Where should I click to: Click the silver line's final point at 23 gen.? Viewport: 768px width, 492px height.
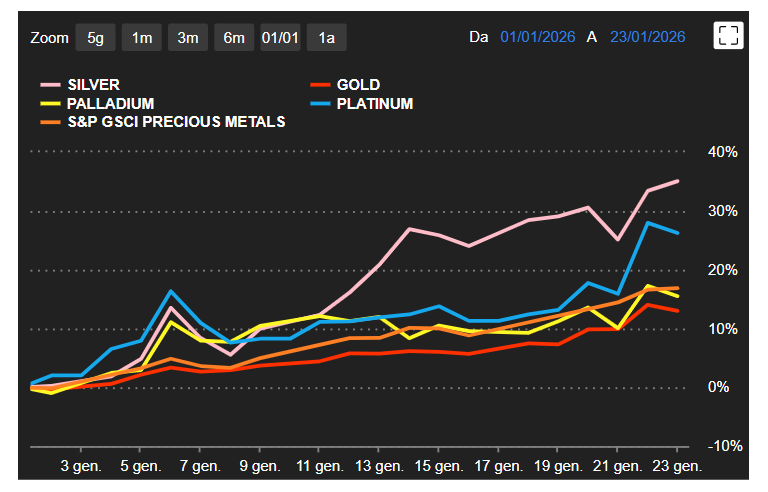(678, 181)
